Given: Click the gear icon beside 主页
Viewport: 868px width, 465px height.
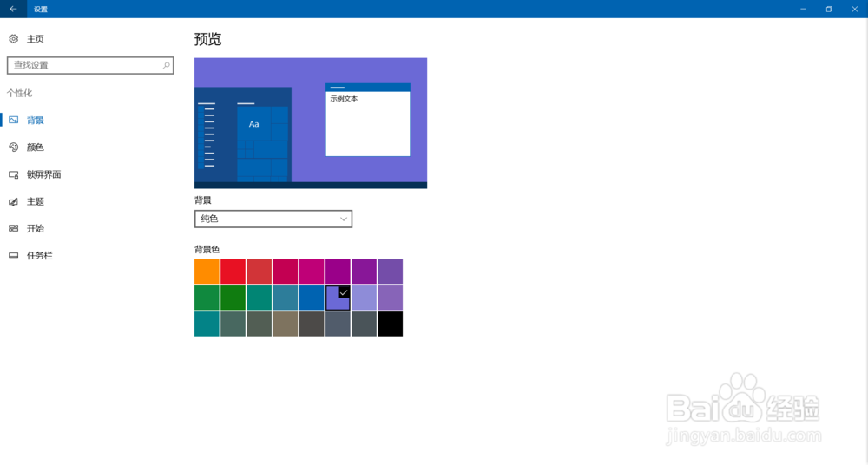Looking at the screenshot, I should click(13, 39).
